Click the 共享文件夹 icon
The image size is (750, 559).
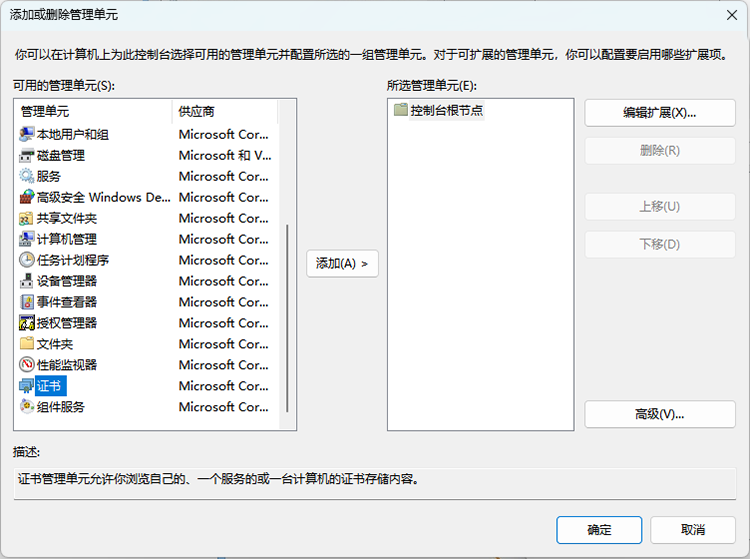pos(26,219)
